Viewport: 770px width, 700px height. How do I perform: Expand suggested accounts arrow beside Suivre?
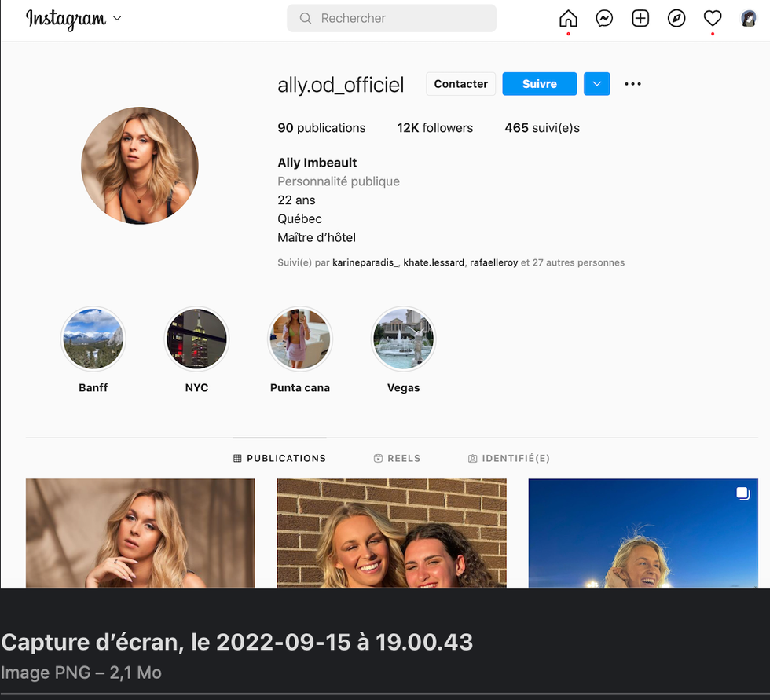[597, 84]
